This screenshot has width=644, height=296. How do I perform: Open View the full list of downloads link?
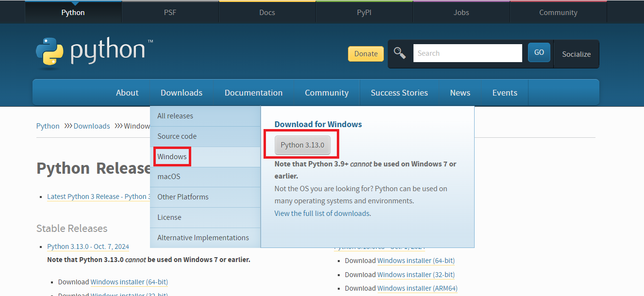click(322, 214)
